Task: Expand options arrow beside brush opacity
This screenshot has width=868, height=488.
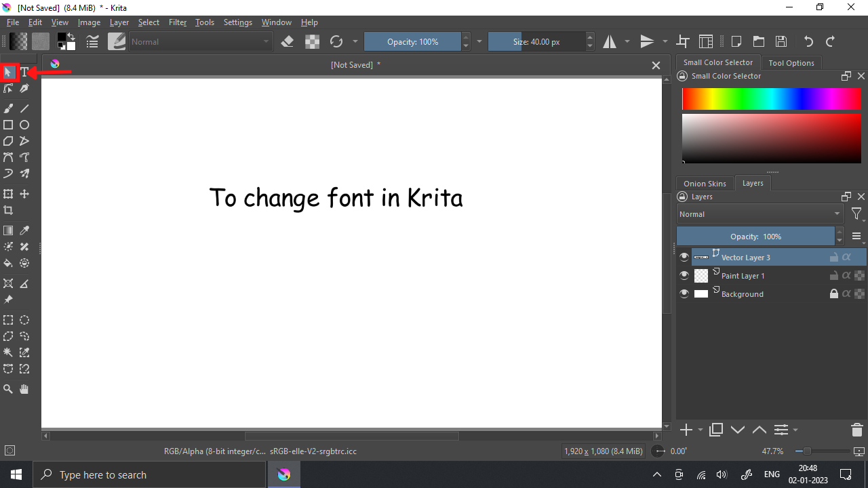Action: point(479,41)
